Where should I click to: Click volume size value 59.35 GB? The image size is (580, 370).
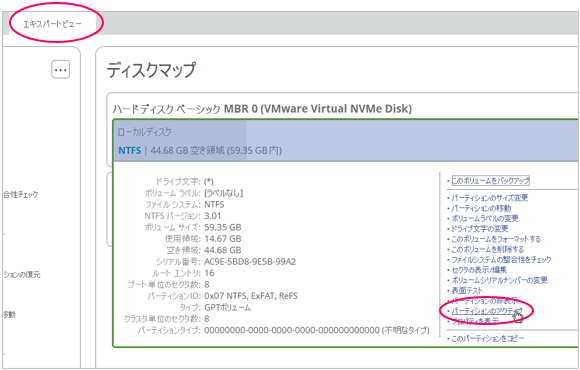tap(223, 228)
